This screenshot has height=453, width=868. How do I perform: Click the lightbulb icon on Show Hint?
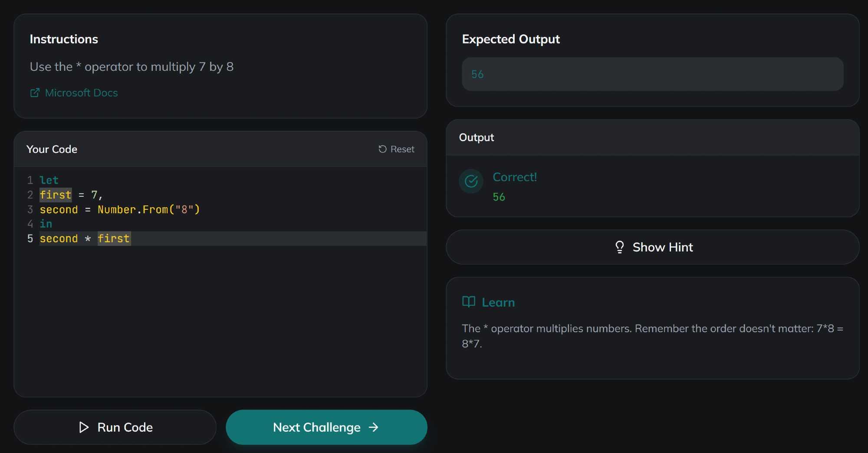click(619, 247)
